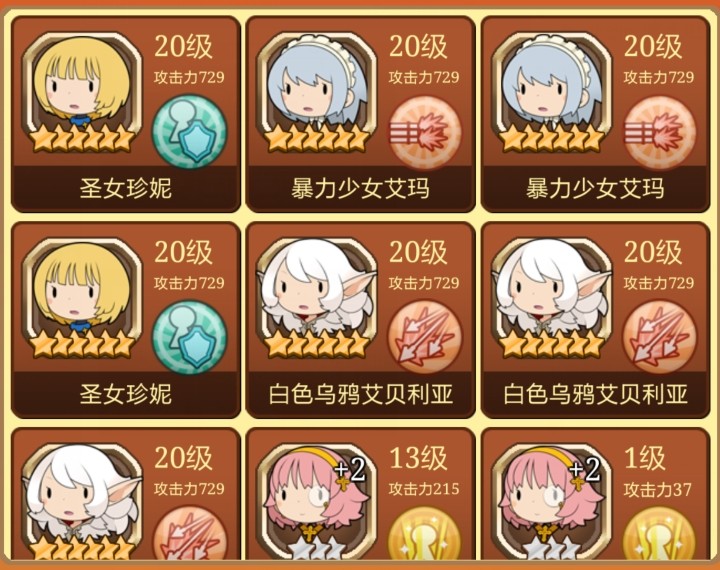
Task: Select red burst skill icon on center-top 暴力少女艾玛 card
Action: pyautogui.click(x=424, y=132)
